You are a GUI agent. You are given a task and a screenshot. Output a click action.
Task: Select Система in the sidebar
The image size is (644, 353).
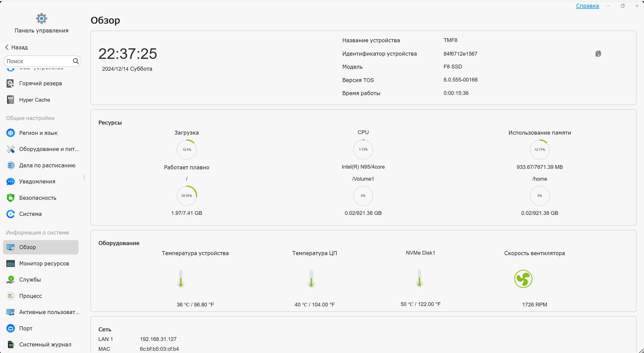pyautogui.click(x=30, y=214)
